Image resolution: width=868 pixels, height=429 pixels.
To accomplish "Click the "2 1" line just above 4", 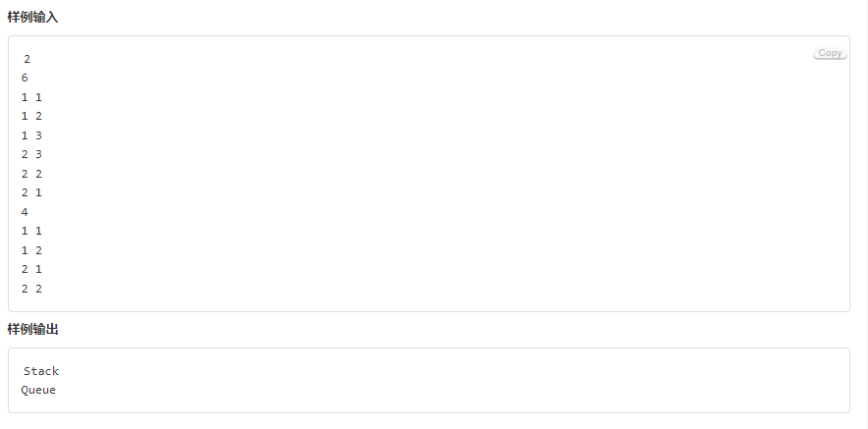I will pyautogui.click(x=31, y=192).
